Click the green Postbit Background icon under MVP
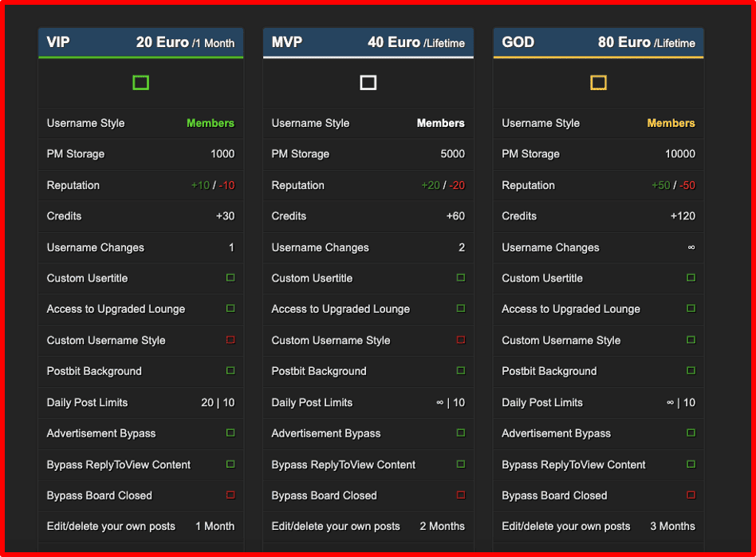Image resolution: width=756 pixels, height=557 pixels. point(461,371)
